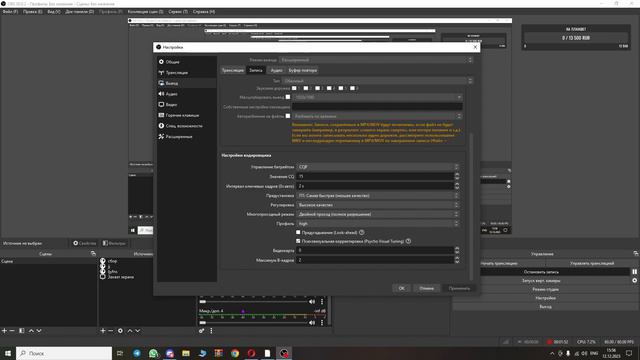Viewport: 640px width, 360px height.
Task: Open the file splitting mode dropdown
Action: coord(378,116)
